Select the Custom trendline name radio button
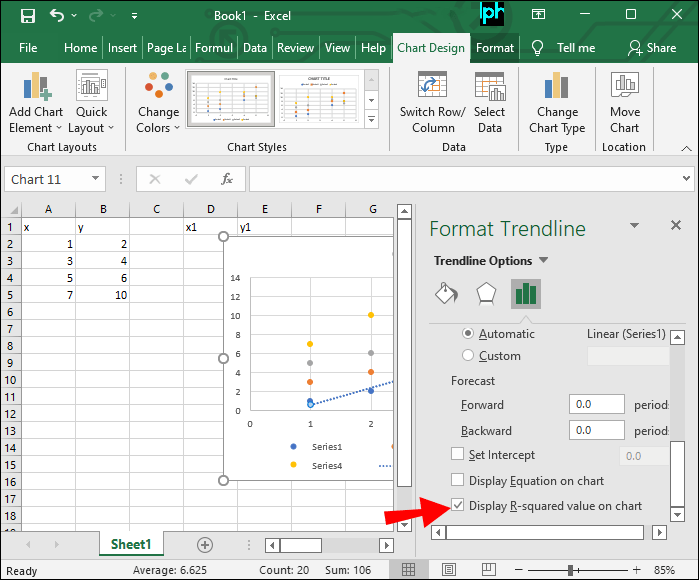Viewport: 699px width, 580px height. click(x=467, y=355)
